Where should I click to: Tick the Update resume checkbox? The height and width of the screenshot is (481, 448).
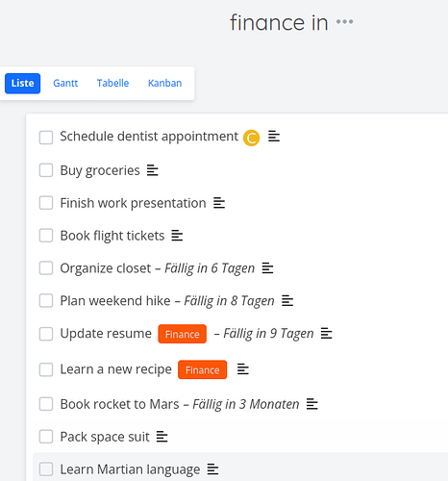click(46, 334)
